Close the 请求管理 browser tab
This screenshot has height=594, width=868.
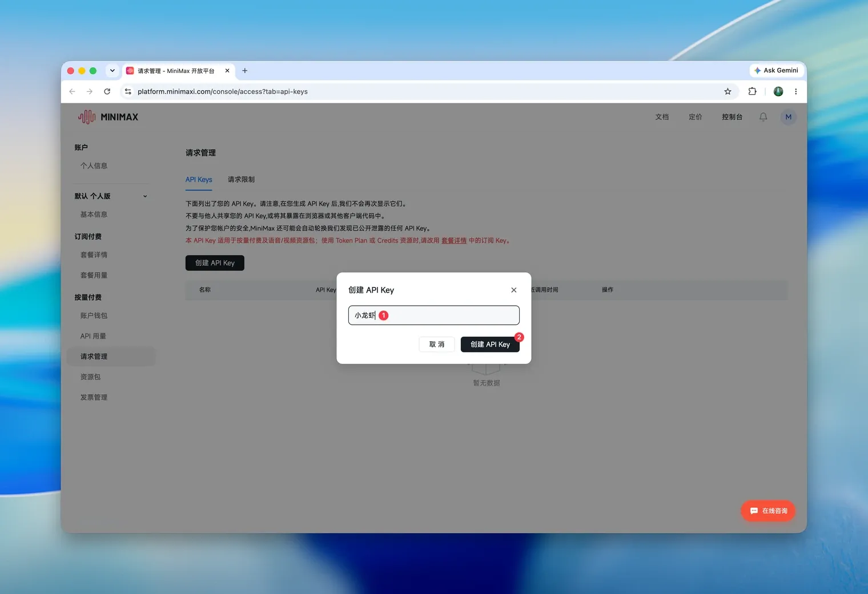click(x=227, y=71)
